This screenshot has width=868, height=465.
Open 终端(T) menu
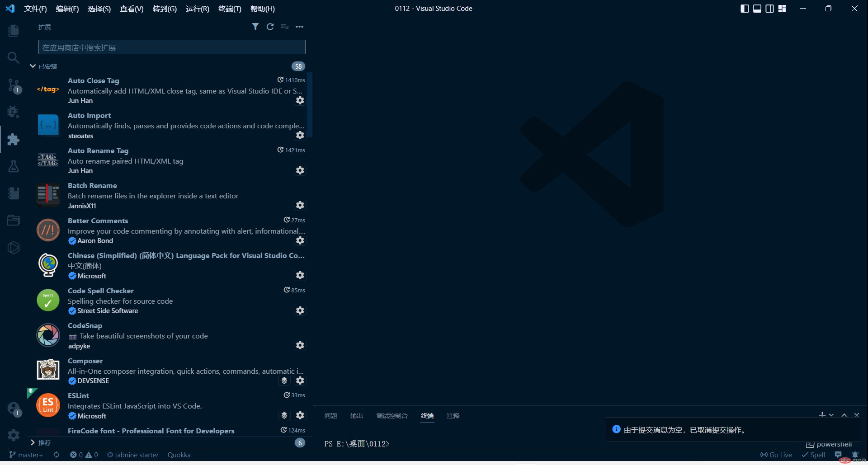pyautogui.click(x=230, y=9)
